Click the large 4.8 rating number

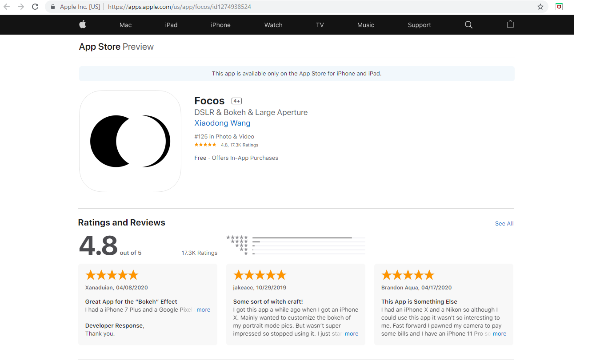click(x=98, y=245)
